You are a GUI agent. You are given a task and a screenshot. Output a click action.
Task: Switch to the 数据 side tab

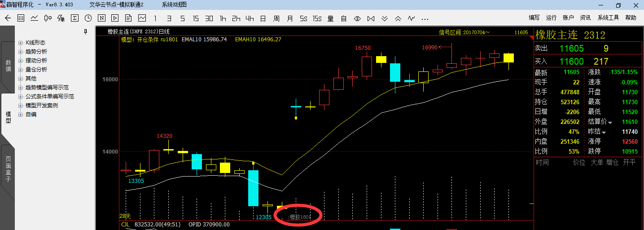point(8,66)
